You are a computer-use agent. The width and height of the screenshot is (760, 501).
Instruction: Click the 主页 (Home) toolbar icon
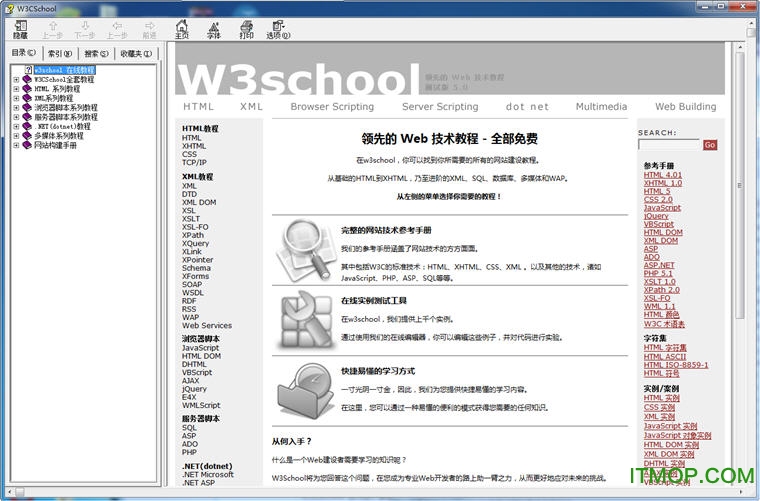[182, 29]
